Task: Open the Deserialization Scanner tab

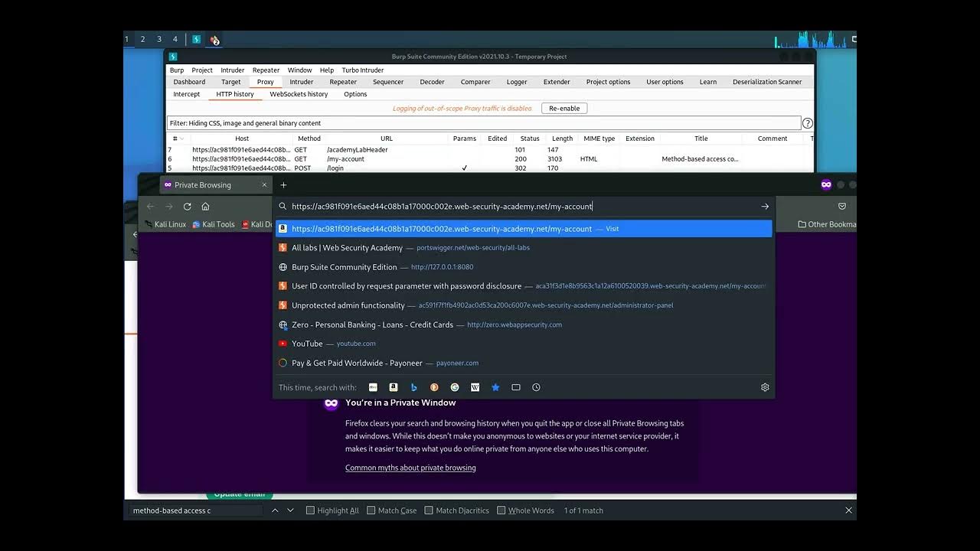Action: click(x=767, y=82)
